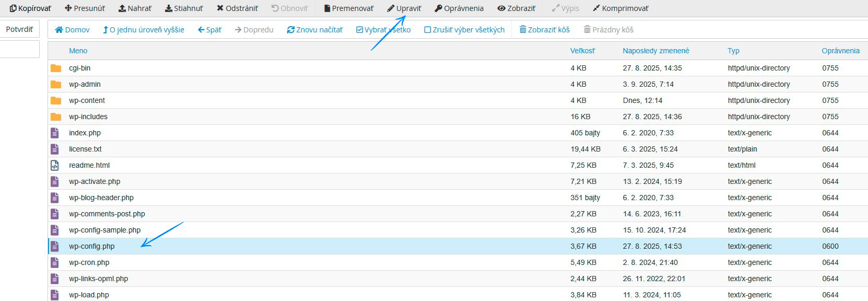The height and width of the screenshot is (301, 868).
Task: Click the 0600 permissions of wp-config.php
Action: coord(830,246)
